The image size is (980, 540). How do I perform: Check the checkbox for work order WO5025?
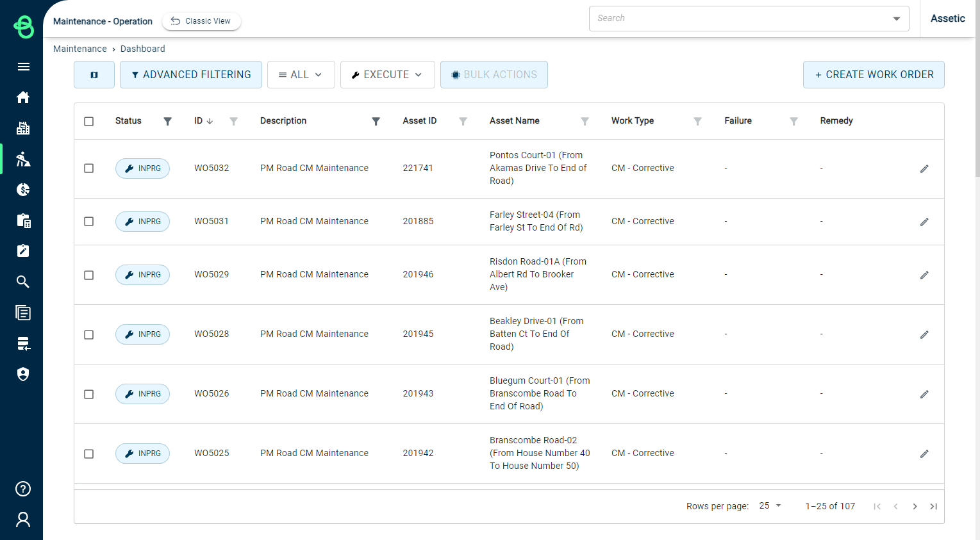tap(89, 454)
